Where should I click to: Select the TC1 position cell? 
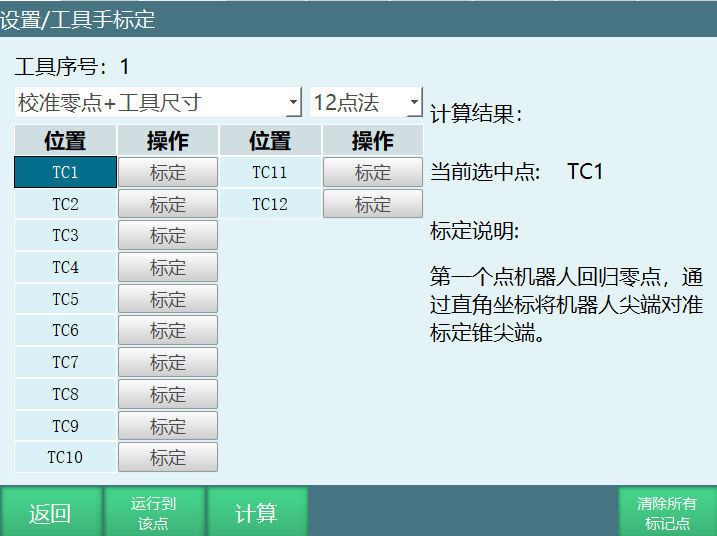(65, 172)
